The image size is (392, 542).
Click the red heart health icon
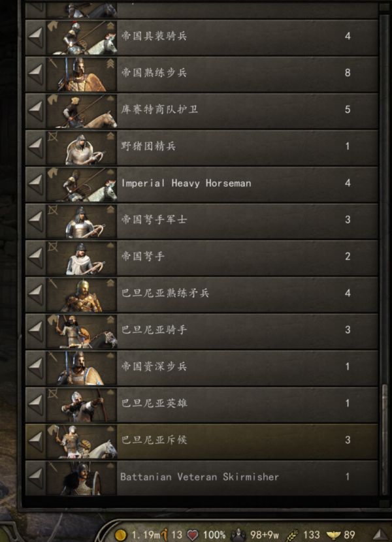[193, 535]
